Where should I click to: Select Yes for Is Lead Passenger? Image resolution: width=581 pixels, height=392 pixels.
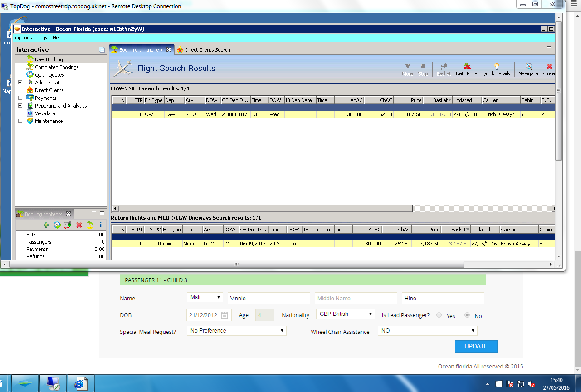(439, 315)
